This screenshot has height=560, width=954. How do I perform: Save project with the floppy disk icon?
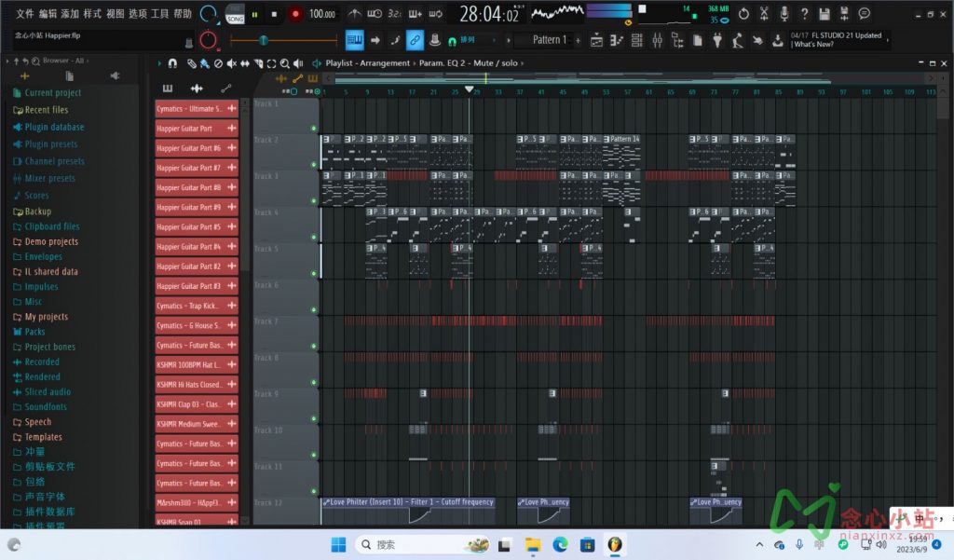[825, 13]
